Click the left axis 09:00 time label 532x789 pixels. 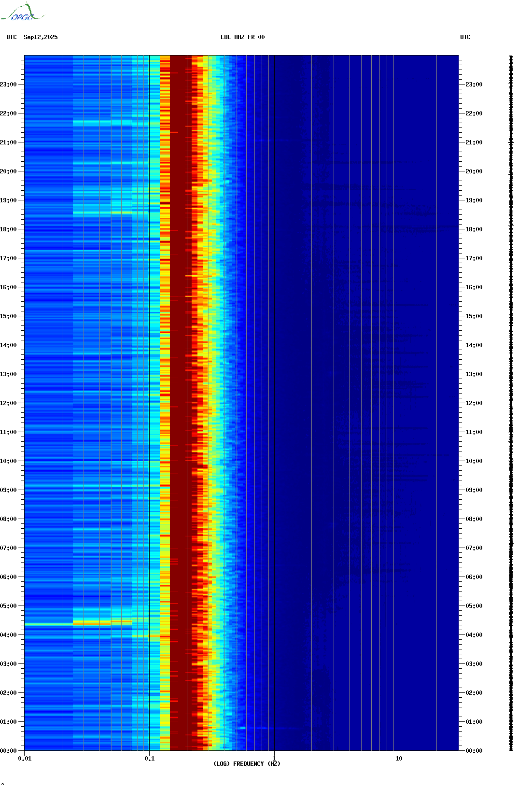[8, 490]
